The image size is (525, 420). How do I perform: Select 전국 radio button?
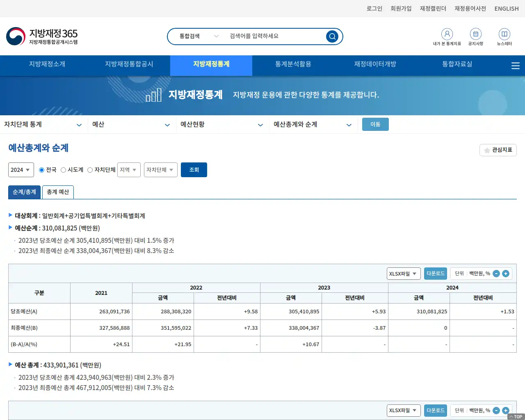(x=41, y=170)
